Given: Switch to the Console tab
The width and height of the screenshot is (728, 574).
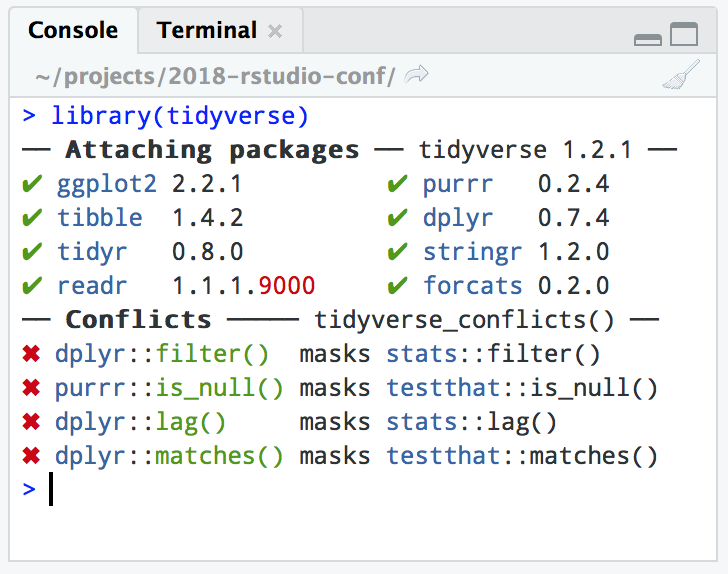Looking at the screenshot, I should 73,31.
